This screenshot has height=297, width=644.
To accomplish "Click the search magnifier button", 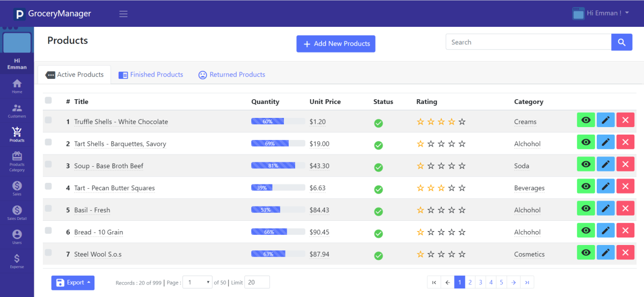I will (x=621, y=42).
